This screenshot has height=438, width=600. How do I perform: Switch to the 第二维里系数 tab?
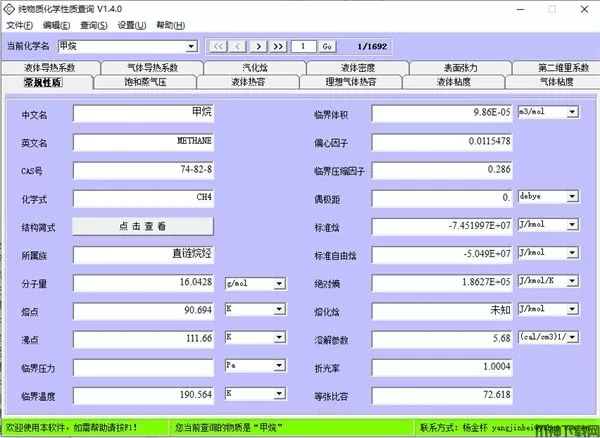(x=557, y=68)
